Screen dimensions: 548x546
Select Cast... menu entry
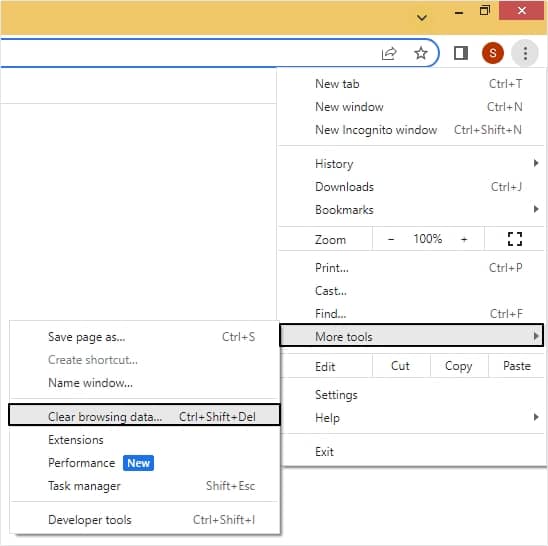pyautogui.click(x=411, y=291)
